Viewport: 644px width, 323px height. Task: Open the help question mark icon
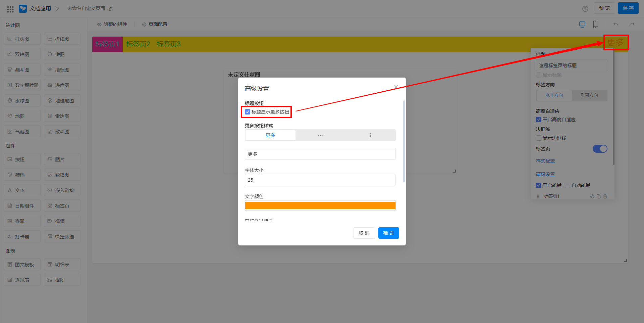(585, 9)
